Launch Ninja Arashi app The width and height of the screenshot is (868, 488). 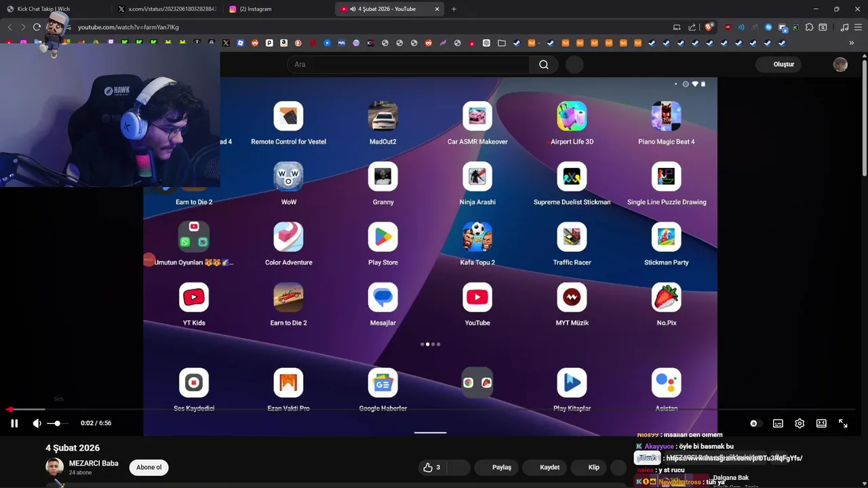coord(477,177)
